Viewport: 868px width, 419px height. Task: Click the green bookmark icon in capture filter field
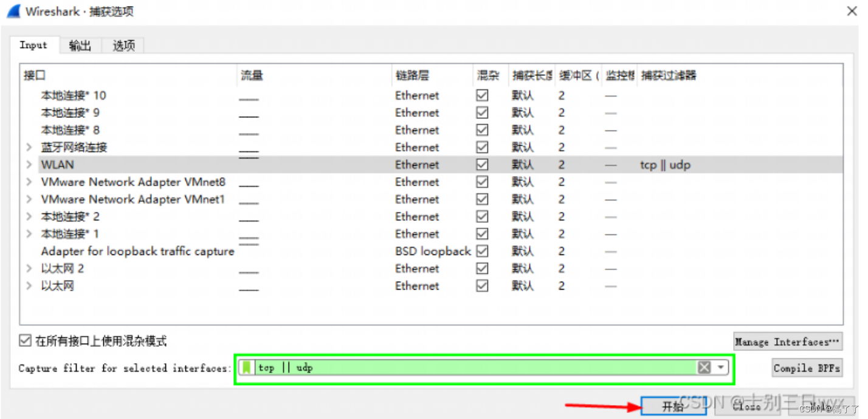click(x=247, y=367)
